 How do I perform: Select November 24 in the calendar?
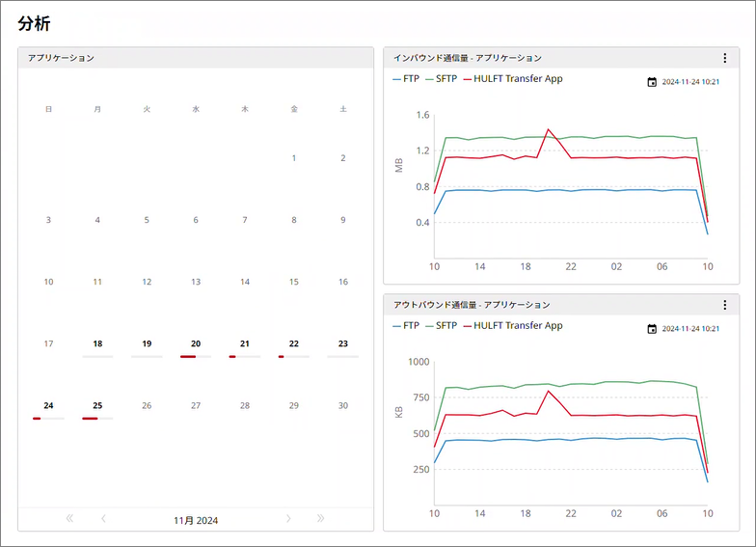pyautogui.click(x=48, y=405)
